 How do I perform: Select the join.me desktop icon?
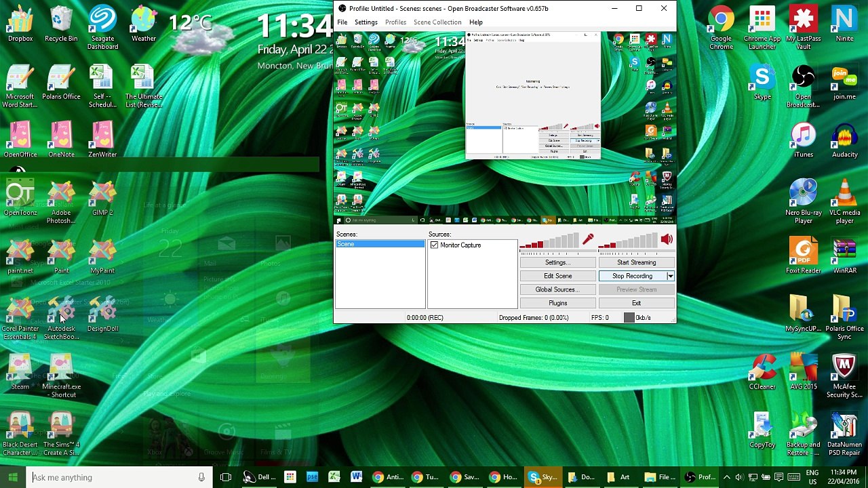pyautogui.click(x=844, y=82)
